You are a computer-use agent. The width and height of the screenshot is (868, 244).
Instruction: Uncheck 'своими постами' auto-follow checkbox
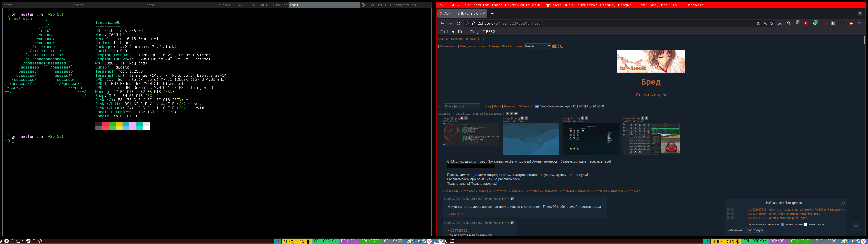pos(782,225)
